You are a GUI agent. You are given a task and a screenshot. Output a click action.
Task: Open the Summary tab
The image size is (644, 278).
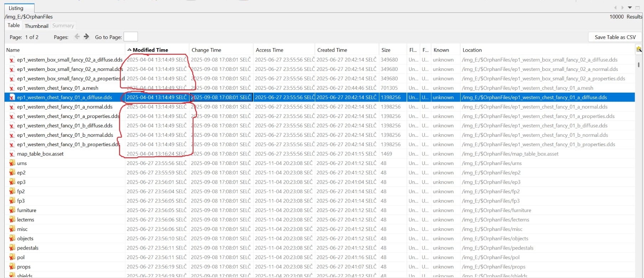pyautogui.click(x=63, y=26)
